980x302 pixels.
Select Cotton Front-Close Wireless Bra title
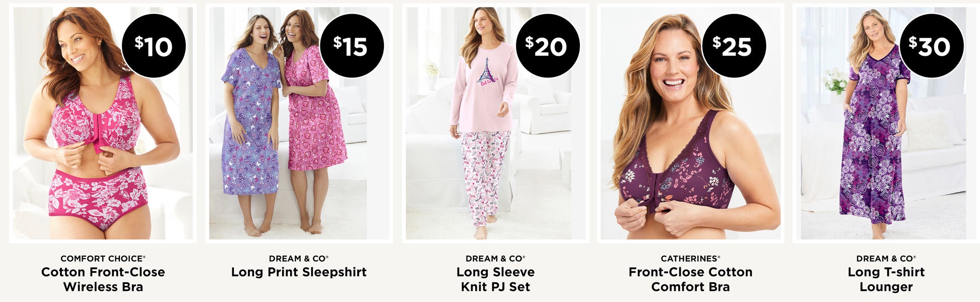103,279
